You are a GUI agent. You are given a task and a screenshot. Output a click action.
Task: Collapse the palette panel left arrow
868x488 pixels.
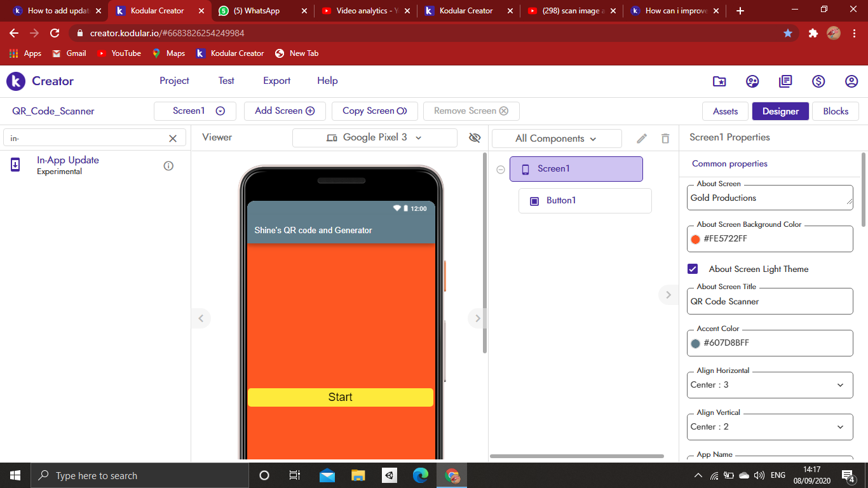[x=201, y=318]
